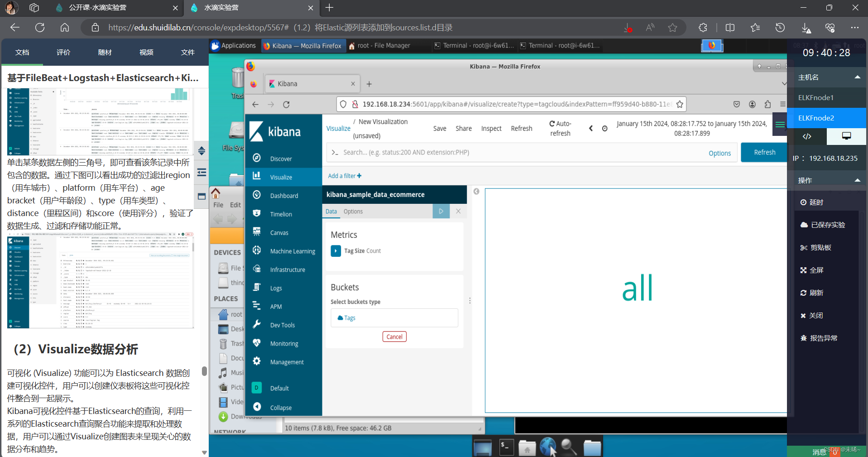Open query bar Options link
Screen dimensions: 868x457
point(719,154)
